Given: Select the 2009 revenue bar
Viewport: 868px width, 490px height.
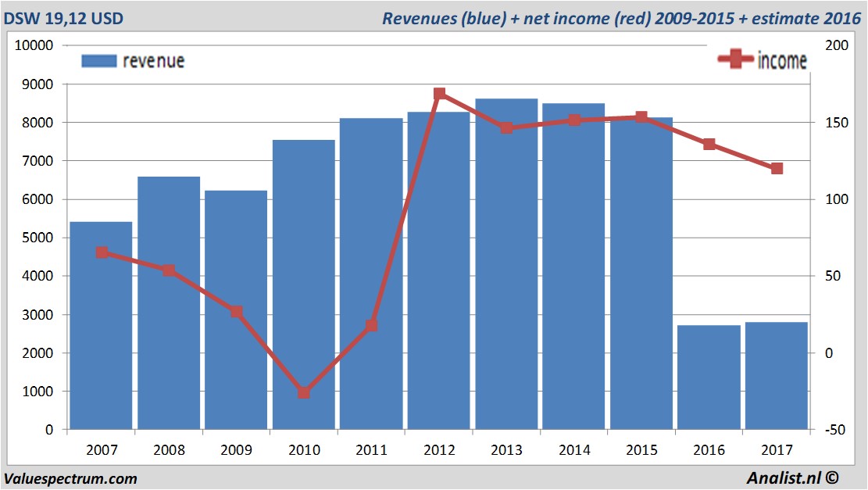Looking at the screenshot, I should tap(236, 310).
